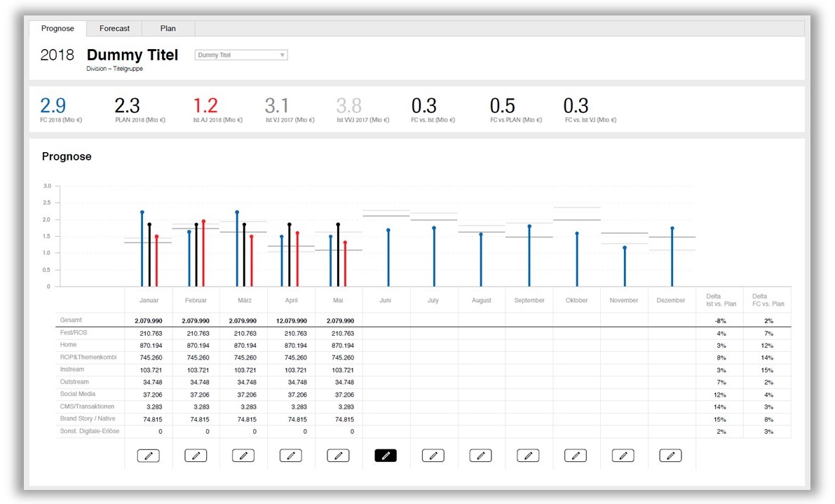Click Brand Story Delta Ist vs. Plan 15%

click(x=719, y=419)
